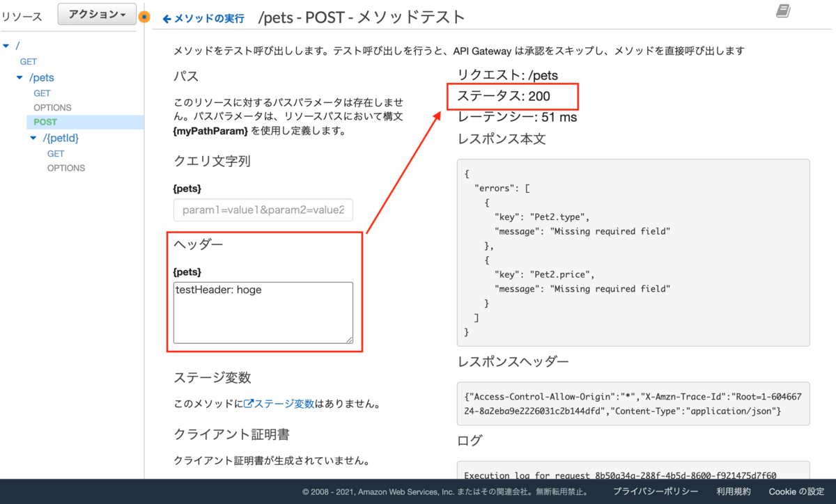Open the ステージ変数 link
This screenshot has width=836, height=504.
click(x=284, y=404)
